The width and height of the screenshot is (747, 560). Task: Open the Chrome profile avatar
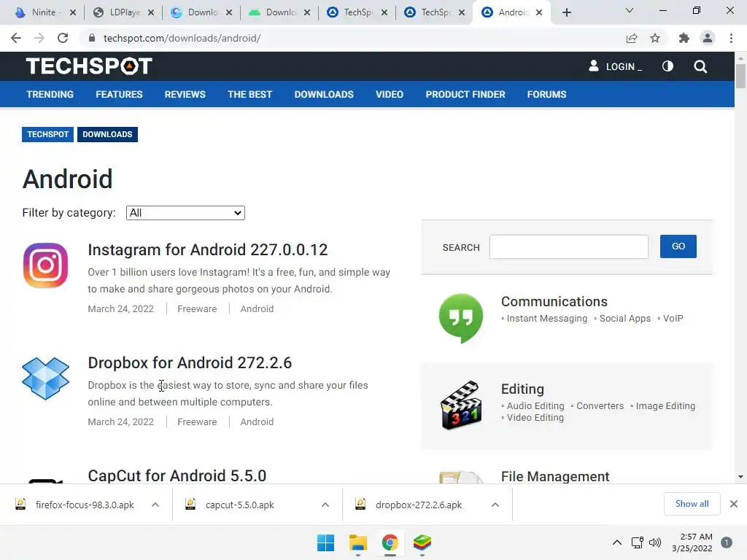(708, 38)
